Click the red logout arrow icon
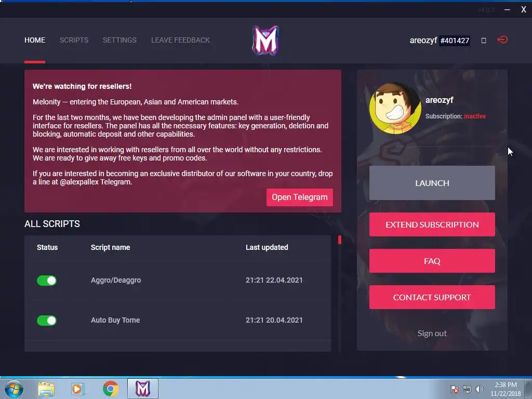The width and height of the screenshot is (532, 399). [502, 39]
